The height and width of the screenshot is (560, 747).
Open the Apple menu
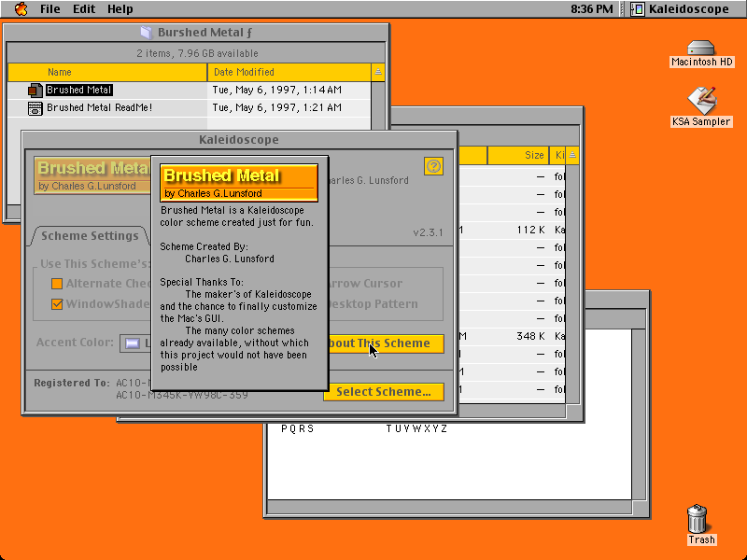(x=21, y=8)
